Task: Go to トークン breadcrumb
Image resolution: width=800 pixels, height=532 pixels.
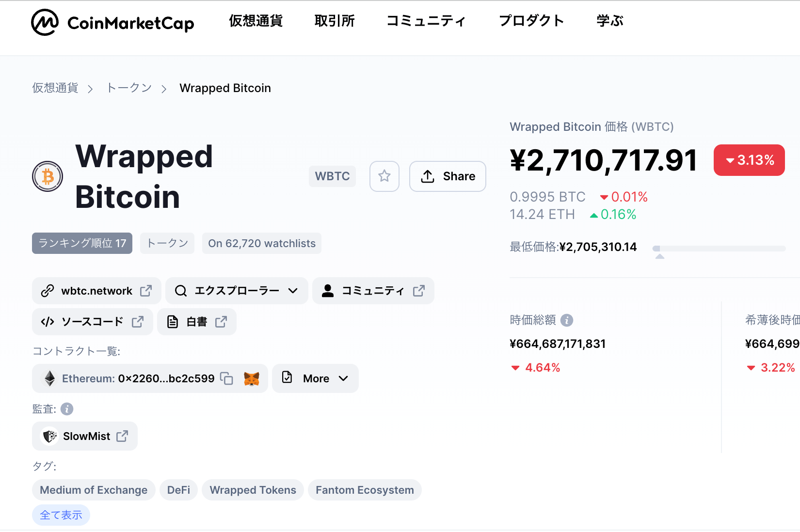Action: tap(129, 88)
